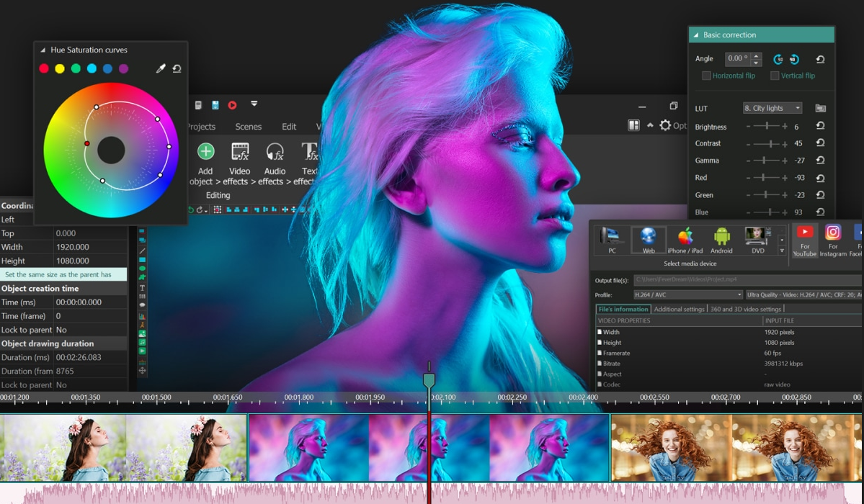Open the Scenes menu
This screenshot has height=504, width=864.
point(249,127)
